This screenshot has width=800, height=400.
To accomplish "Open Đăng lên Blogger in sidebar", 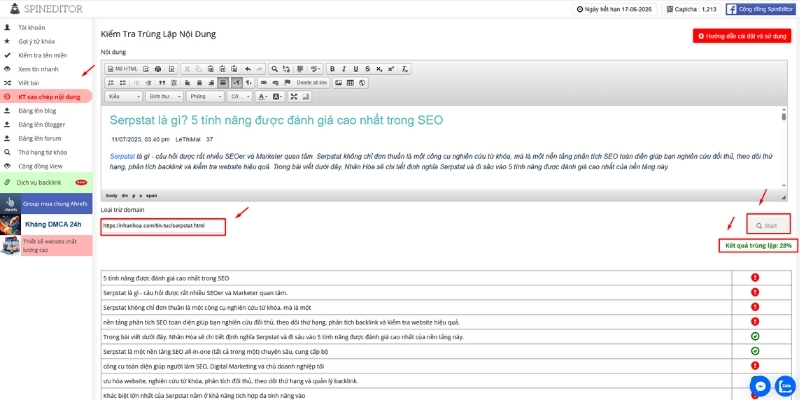I will pyautogui.click(x=41, y=124).
